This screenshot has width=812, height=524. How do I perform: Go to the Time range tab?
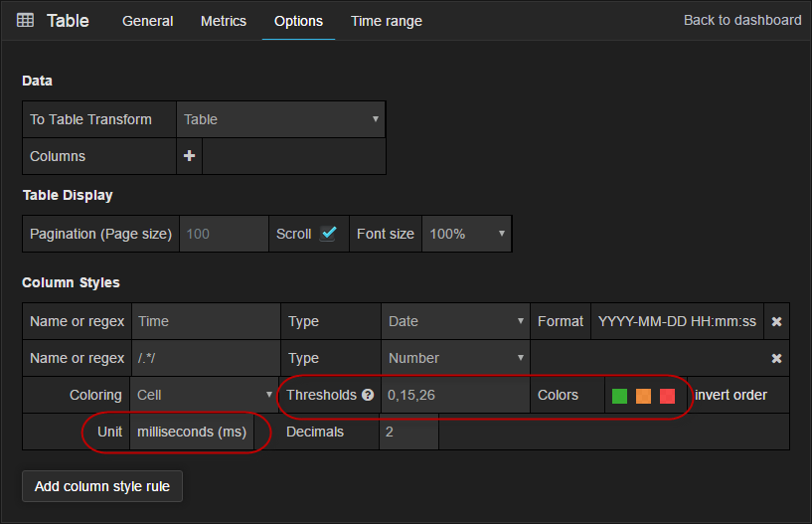pyautogui.click(x=386, y=21)
